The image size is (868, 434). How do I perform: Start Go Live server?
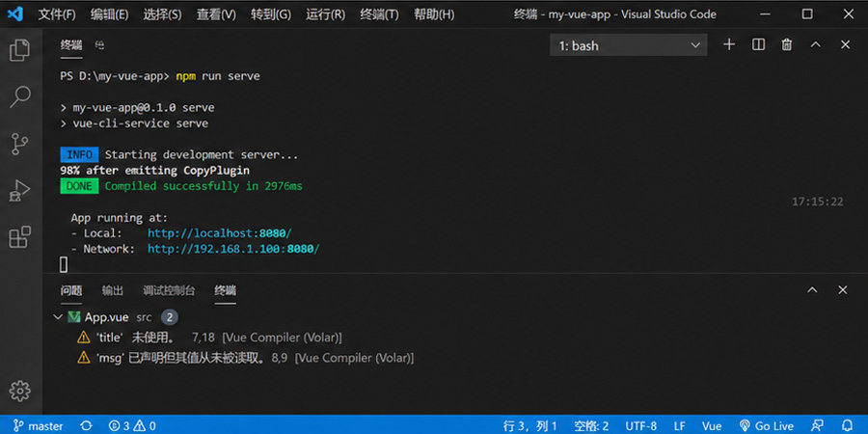coord(767,425)
